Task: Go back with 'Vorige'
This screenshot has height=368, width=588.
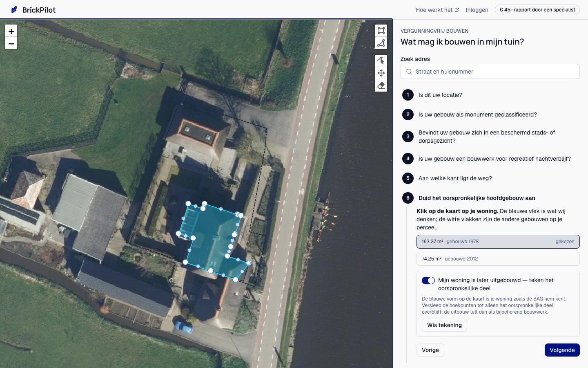Action: pyautogui.click(x=430, y=350)
